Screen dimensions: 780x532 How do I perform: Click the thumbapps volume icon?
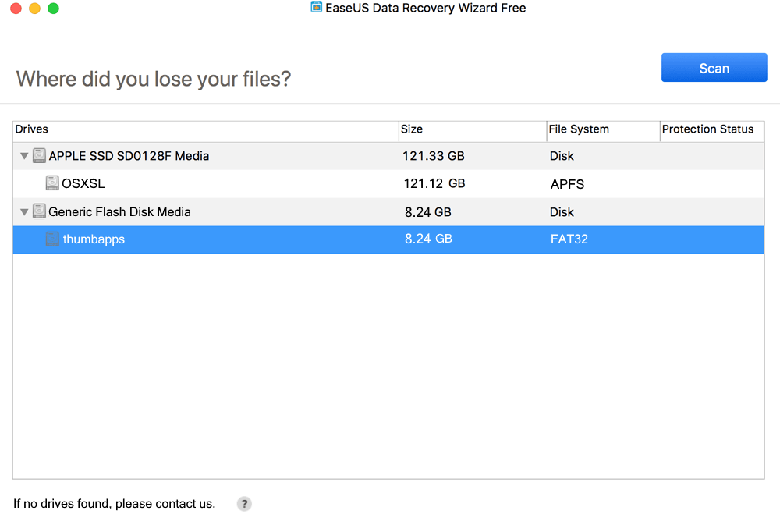(x=52, y=239)
